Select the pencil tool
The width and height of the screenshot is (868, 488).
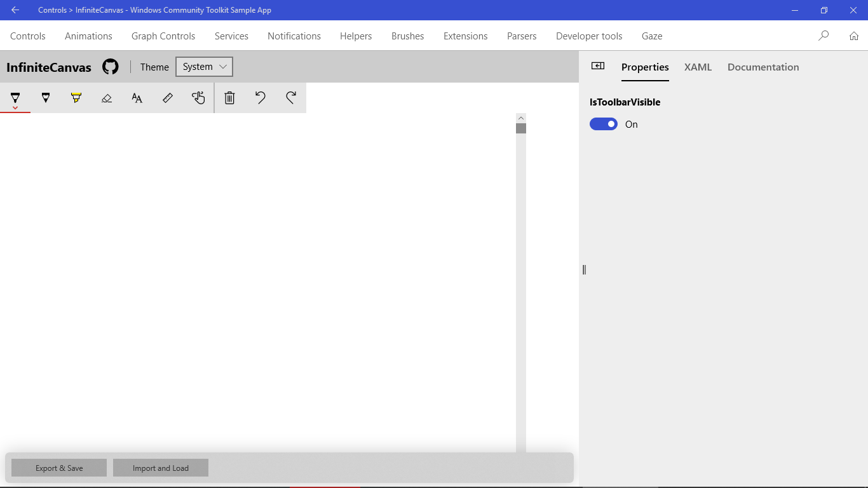46,98
